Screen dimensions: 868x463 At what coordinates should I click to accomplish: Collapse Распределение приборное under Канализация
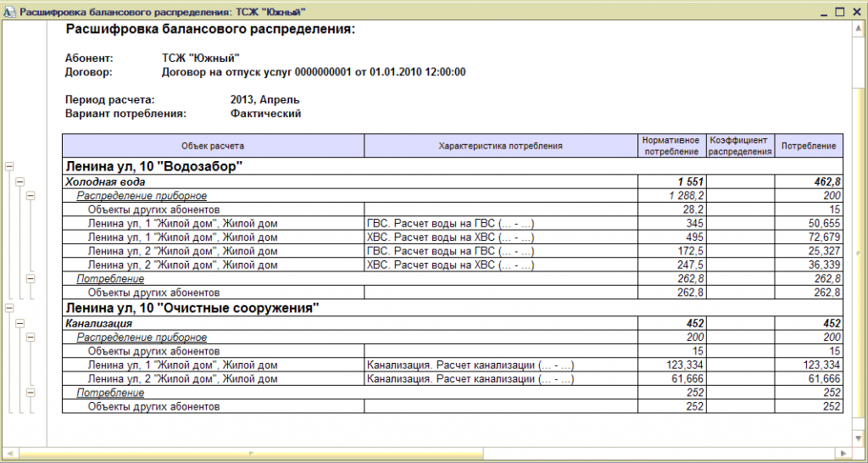click(x=31, y=337)
